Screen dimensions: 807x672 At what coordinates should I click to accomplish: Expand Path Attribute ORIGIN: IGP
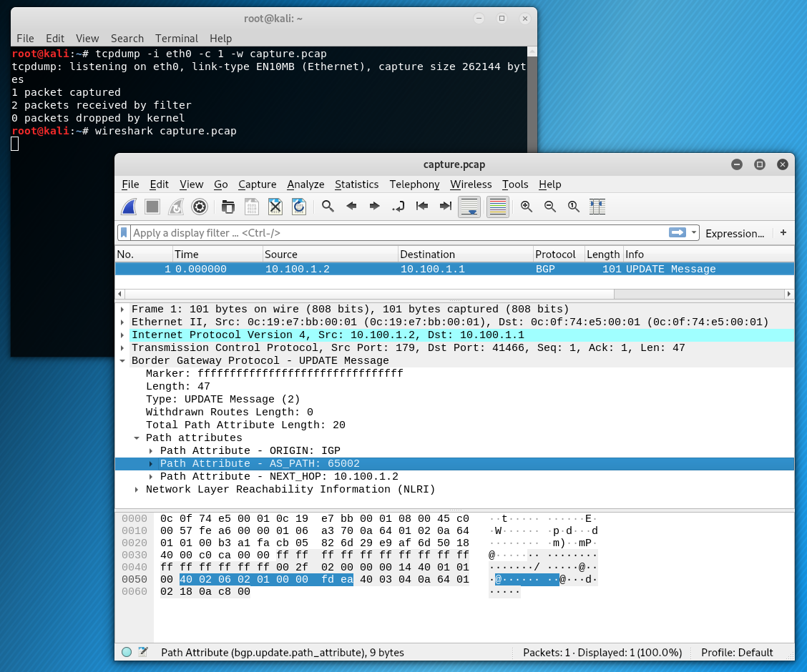point(151,451)
